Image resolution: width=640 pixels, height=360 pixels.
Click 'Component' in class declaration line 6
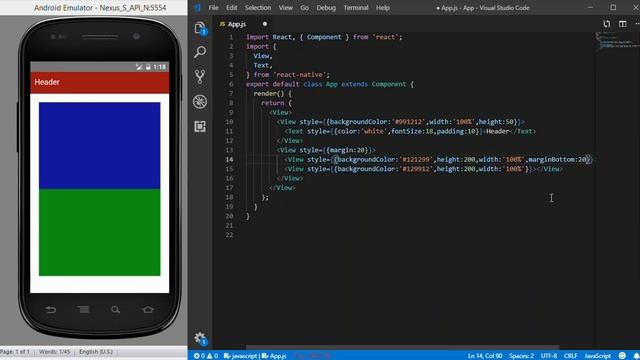tap(389, 84)
